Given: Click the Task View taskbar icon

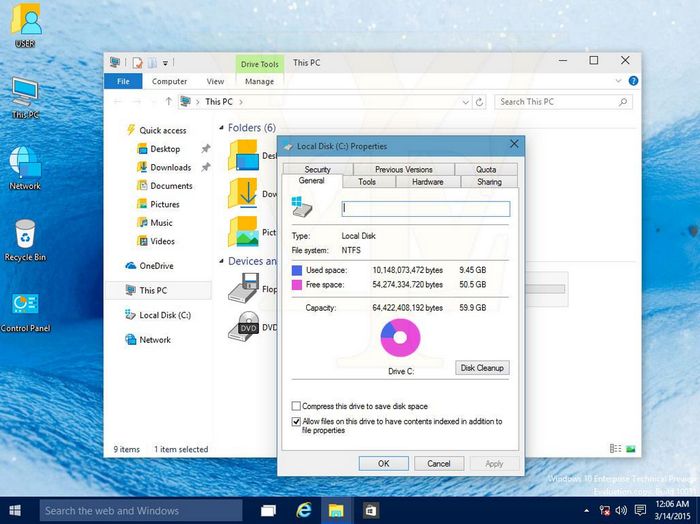Looking at the screenshot, I should tap(268, 510).
